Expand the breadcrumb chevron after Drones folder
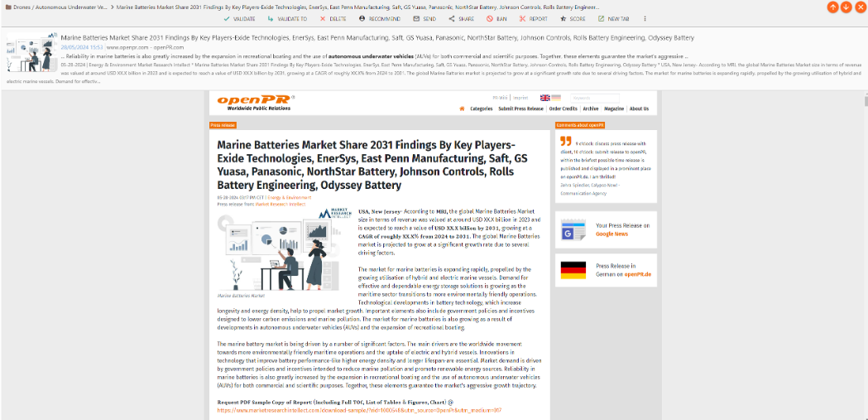The width and height of the screenshot is (868, 420). pyautogui.click(x=113, y=7)
